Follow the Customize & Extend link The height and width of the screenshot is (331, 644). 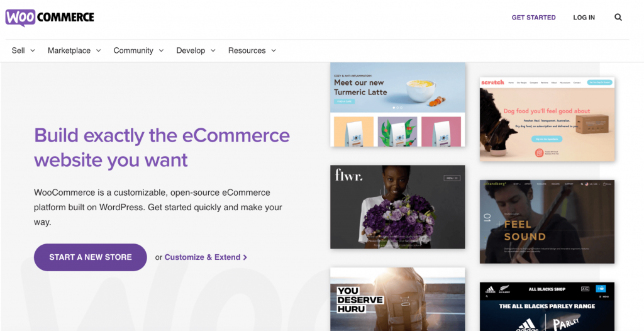point(203,257)
